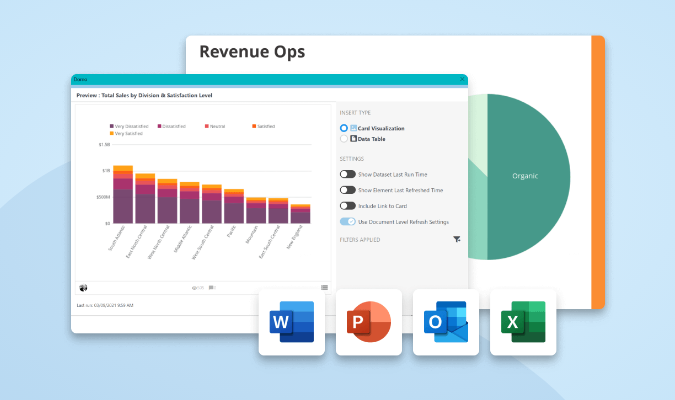Click the 'Preview : Total Sales by Division' heading

click(x=144, y=95)
